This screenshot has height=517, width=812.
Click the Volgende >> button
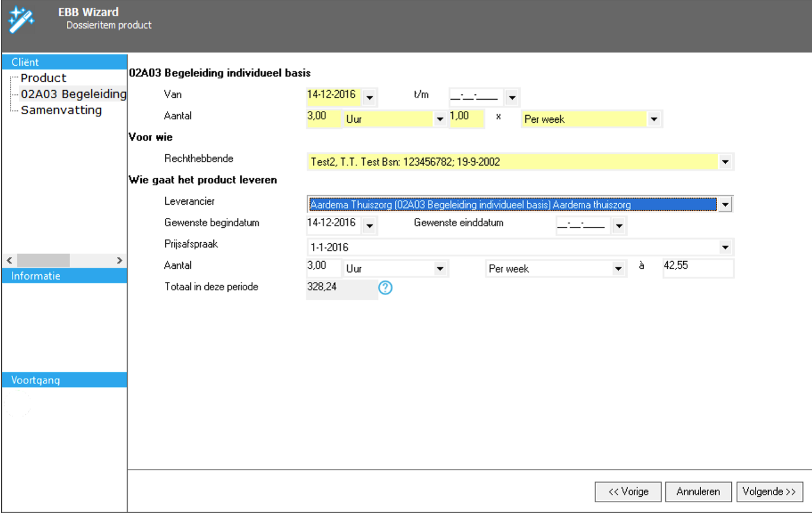[x=769, y=491]
